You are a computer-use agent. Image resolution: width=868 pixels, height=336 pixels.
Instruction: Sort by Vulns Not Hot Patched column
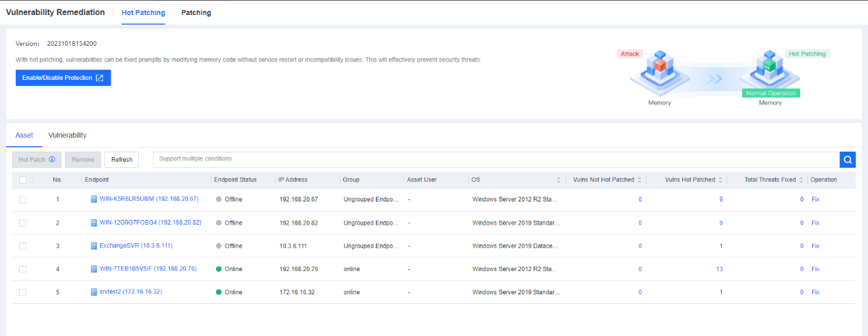tap(640, 180)
